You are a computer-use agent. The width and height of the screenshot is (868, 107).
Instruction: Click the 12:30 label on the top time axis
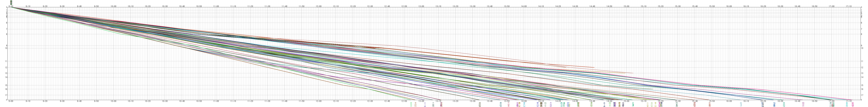[x=370, y=6]
